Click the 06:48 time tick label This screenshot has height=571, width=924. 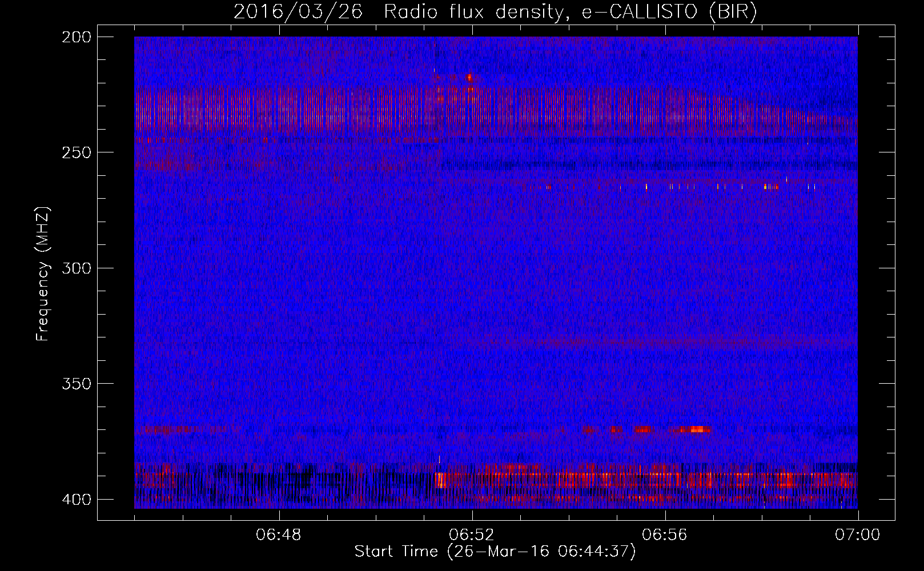[x=279, y=535]
